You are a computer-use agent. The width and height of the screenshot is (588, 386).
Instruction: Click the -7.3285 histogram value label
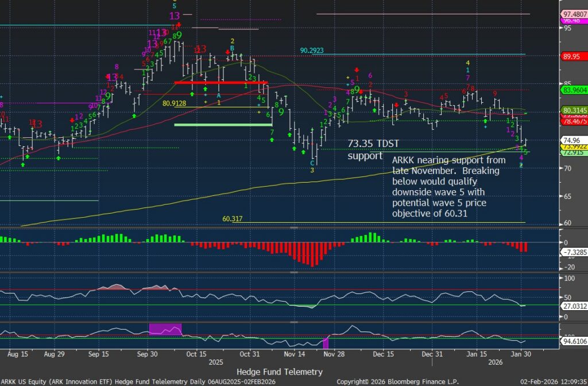573,253
